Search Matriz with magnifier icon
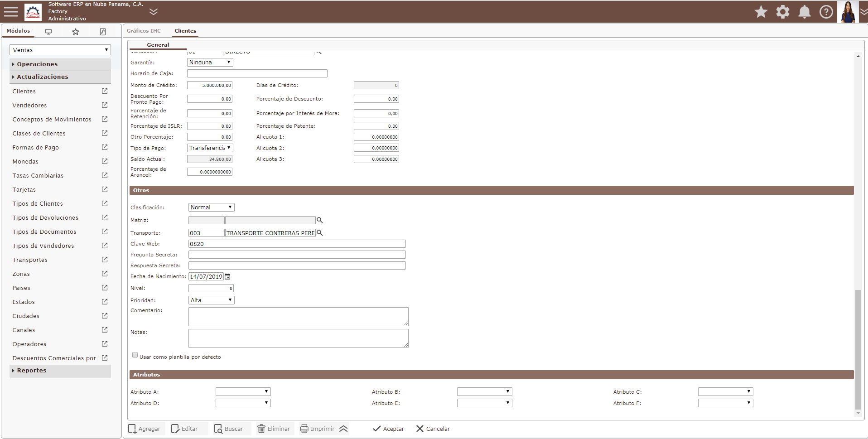Image resolution: width=868 pixels, height=439 pixels. (x=320, y=220)
